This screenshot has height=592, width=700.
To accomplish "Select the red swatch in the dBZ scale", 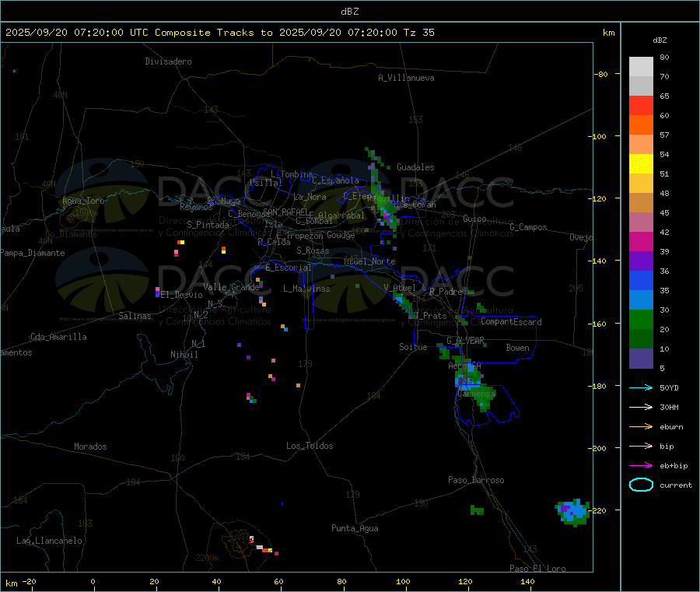I will coord(641,105).
